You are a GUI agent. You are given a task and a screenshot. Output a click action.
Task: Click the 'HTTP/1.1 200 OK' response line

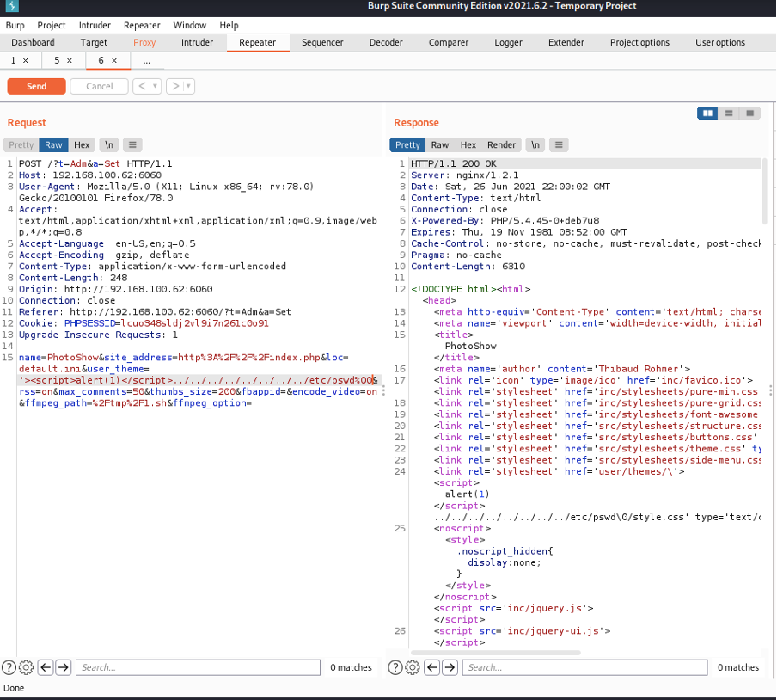[x=454, y=163]
